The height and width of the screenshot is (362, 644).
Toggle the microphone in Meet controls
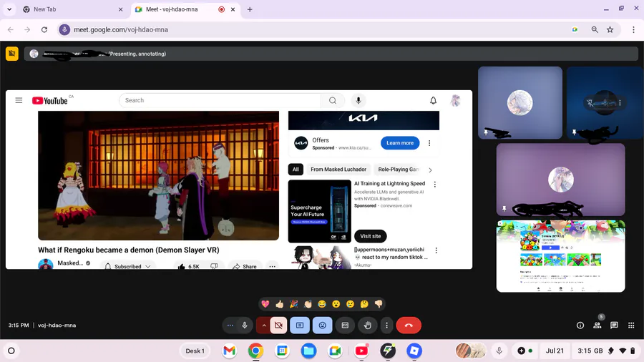[245, 326]
